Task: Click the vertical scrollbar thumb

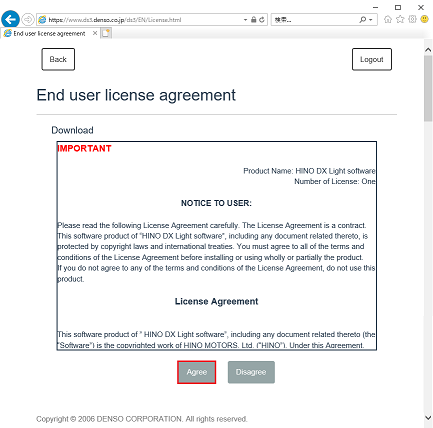Action: 428,88
